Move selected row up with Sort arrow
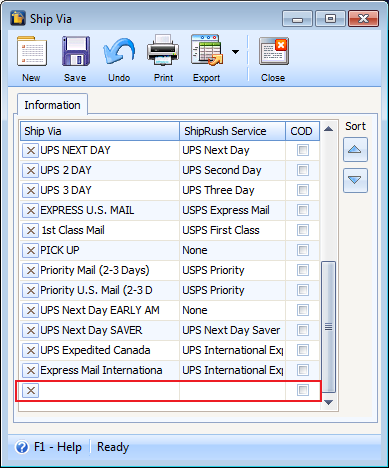 coord(355,149)
